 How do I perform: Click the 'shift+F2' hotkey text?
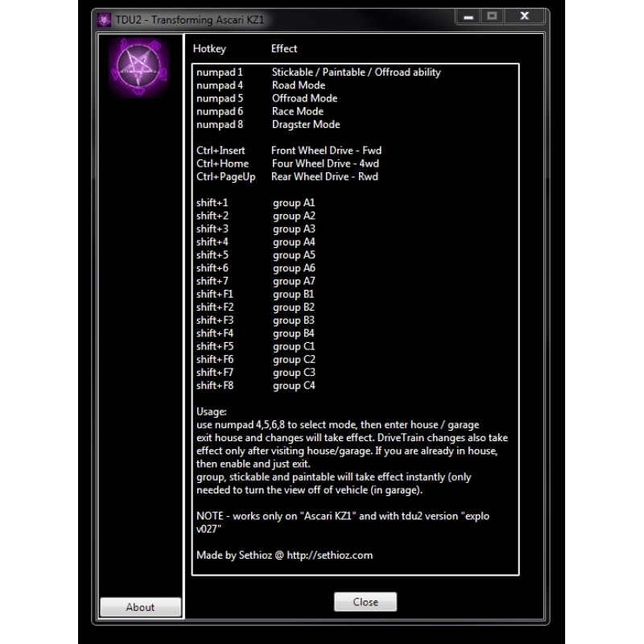[x=214, y=308]
